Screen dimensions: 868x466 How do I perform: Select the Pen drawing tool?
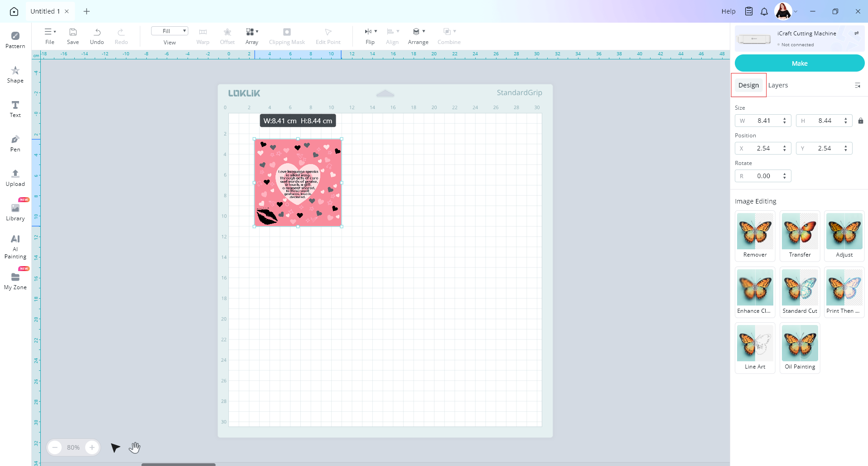pyautogui.click(x=15, y=143)
